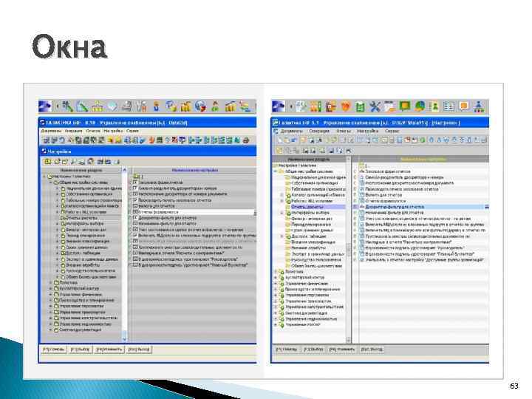
Task: Click person hierarchy icon at right bar end
Action: [479, 106]
